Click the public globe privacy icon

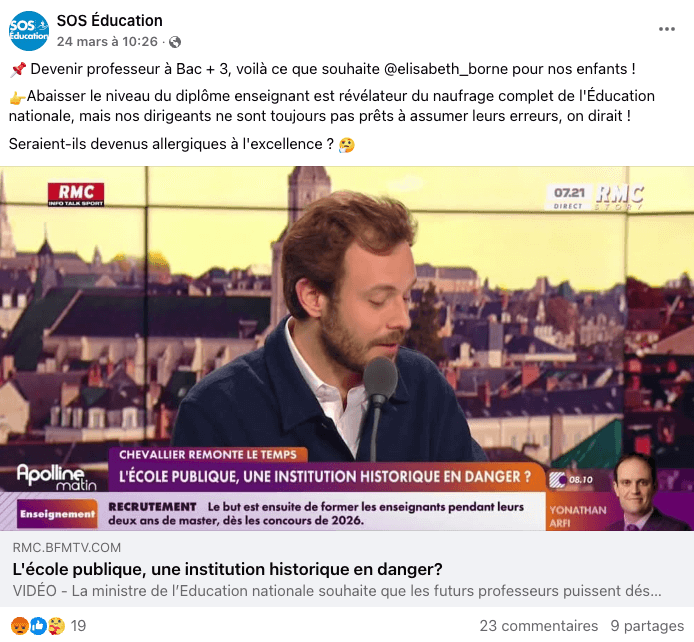(x=175, y=42)
